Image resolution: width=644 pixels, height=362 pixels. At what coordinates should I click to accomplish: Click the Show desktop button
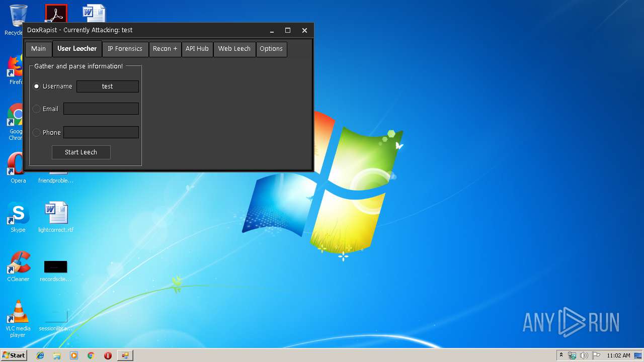click(x=638, y=355)
